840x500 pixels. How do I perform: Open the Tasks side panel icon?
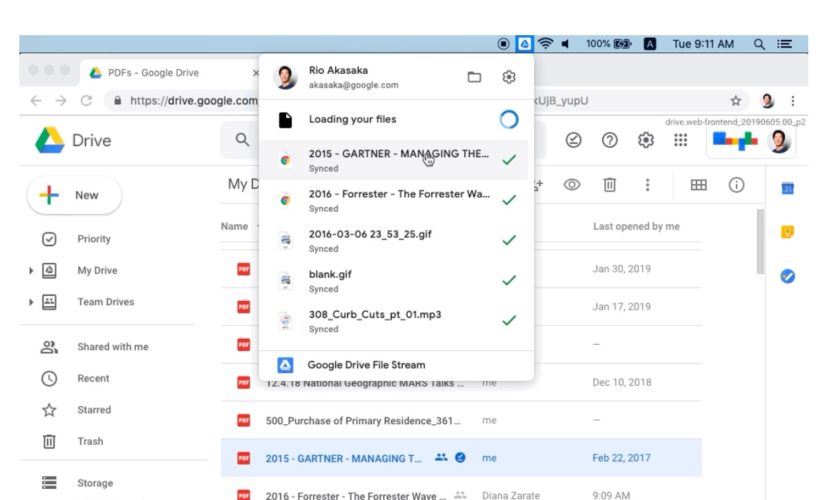[x=788, y=276]
